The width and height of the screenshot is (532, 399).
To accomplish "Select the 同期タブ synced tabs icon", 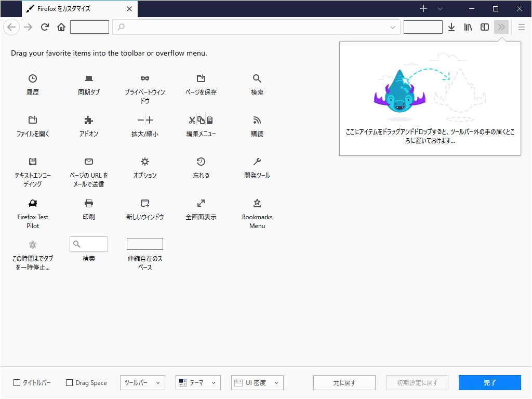I will pyautogui.click(x=89, y=78).
